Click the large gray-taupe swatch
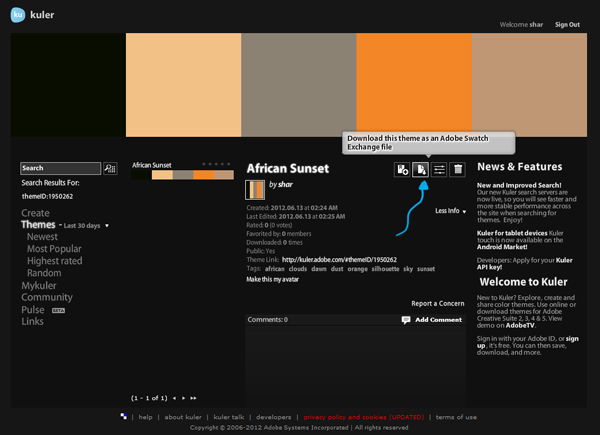 click(299, 85)
